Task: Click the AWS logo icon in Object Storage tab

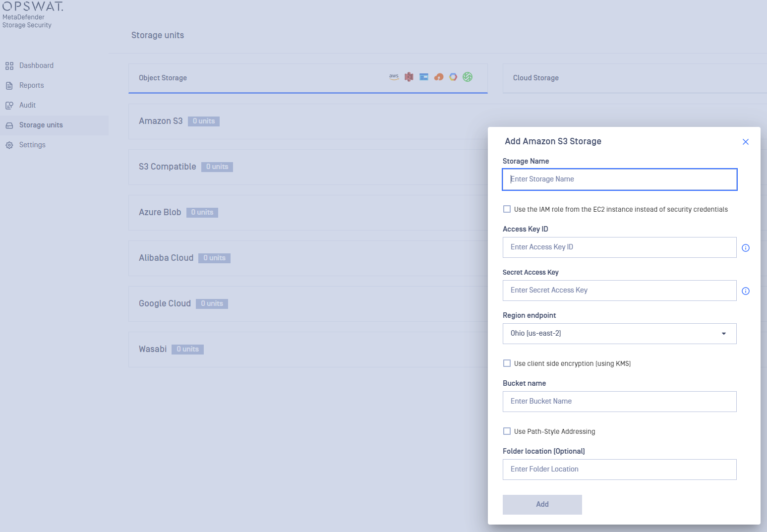Action: pos(394,77)
